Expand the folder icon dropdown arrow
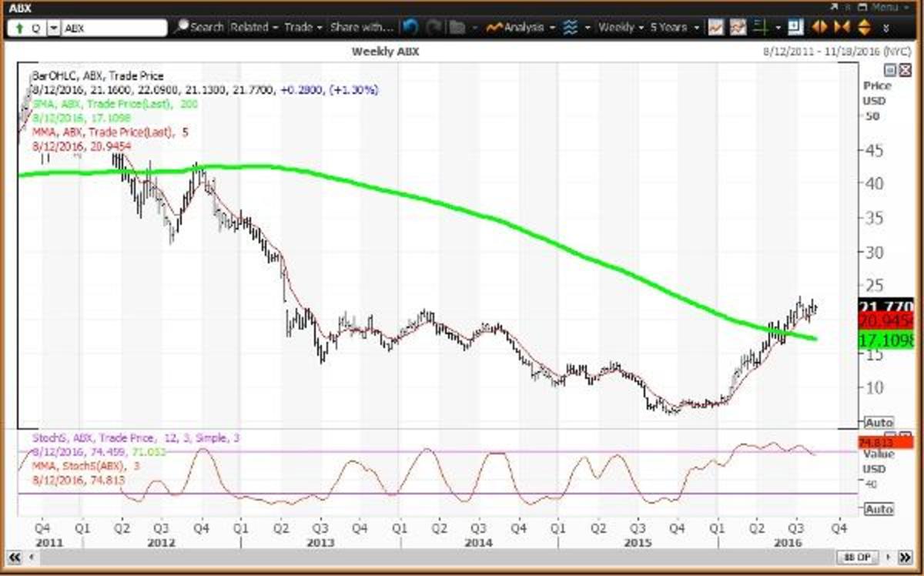Screen dimensions: 924x576 (475, 28)
